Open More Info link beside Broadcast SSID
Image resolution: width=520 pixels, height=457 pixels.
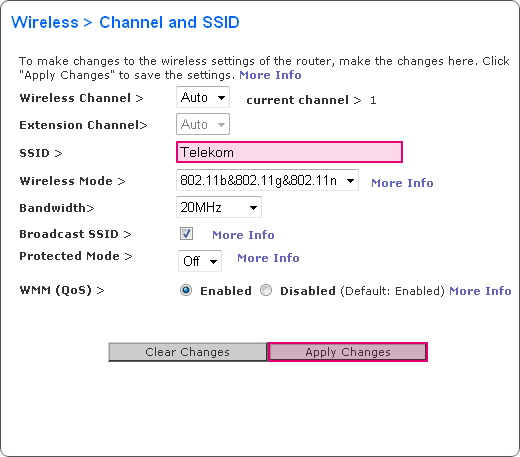[243, 235]
